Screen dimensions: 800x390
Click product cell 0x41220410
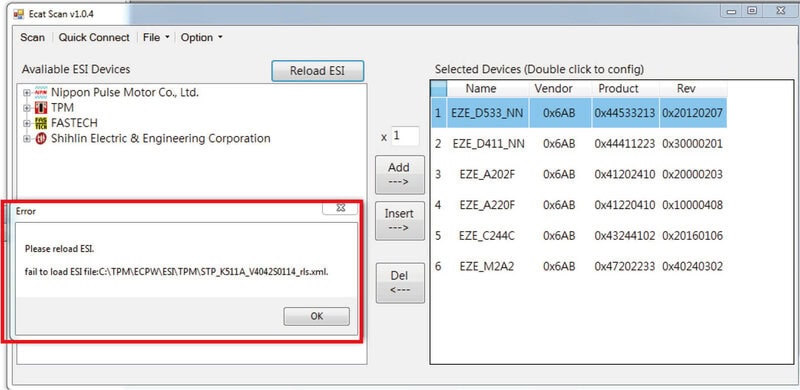624,205
